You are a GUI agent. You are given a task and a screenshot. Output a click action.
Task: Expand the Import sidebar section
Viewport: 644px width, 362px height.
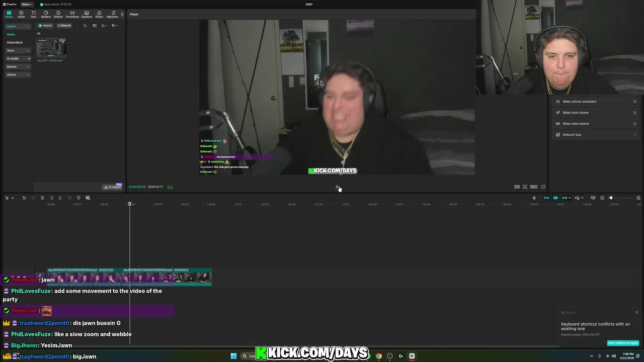click(x=18, y=26)
